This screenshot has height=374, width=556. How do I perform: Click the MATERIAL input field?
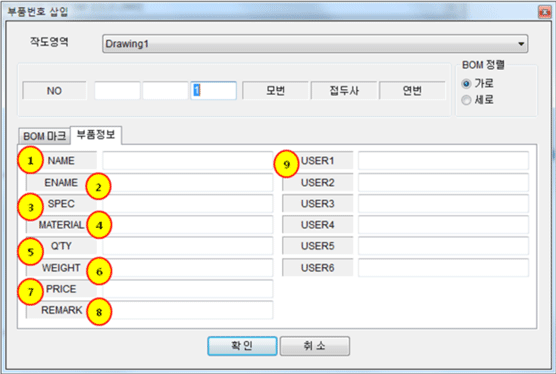click(188, 225)
